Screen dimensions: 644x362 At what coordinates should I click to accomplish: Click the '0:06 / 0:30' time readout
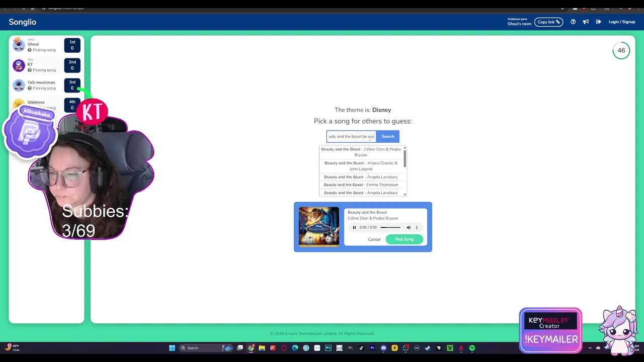368,227
